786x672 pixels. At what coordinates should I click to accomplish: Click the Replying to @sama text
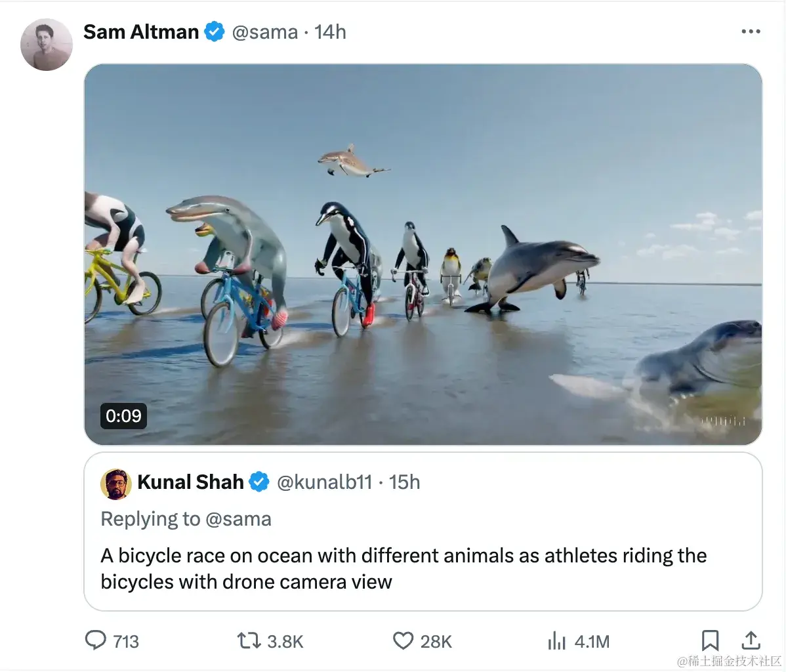click(x=186, y=519)
